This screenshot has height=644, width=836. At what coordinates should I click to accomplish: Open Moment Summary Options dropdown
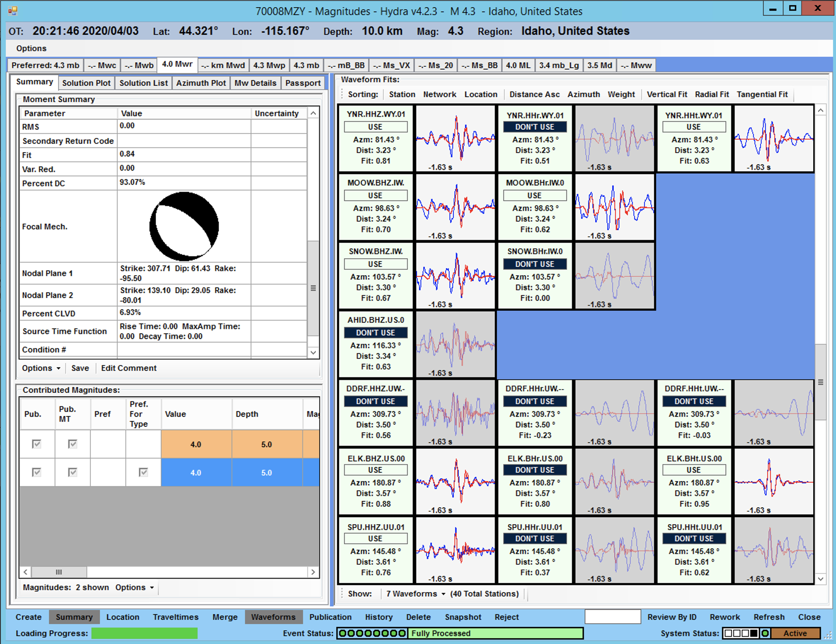pos(41,368)
